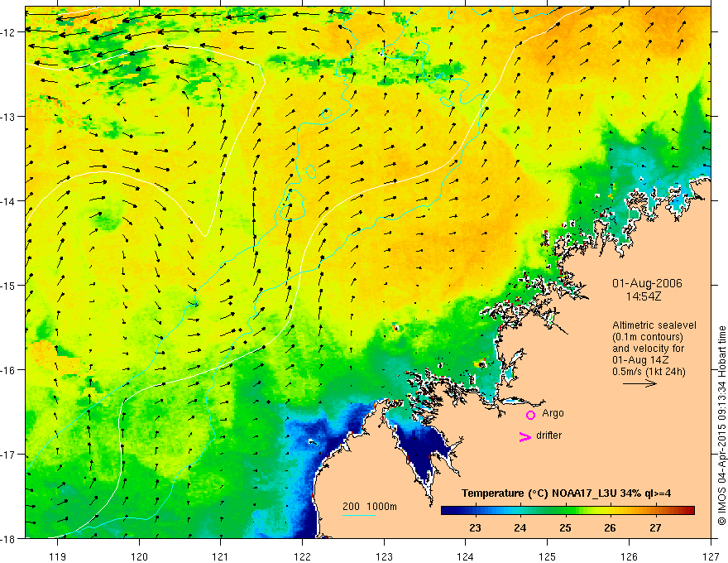Click the 'drifter' legend label
This screenshot has height=563, width=728.
point(548,435)
